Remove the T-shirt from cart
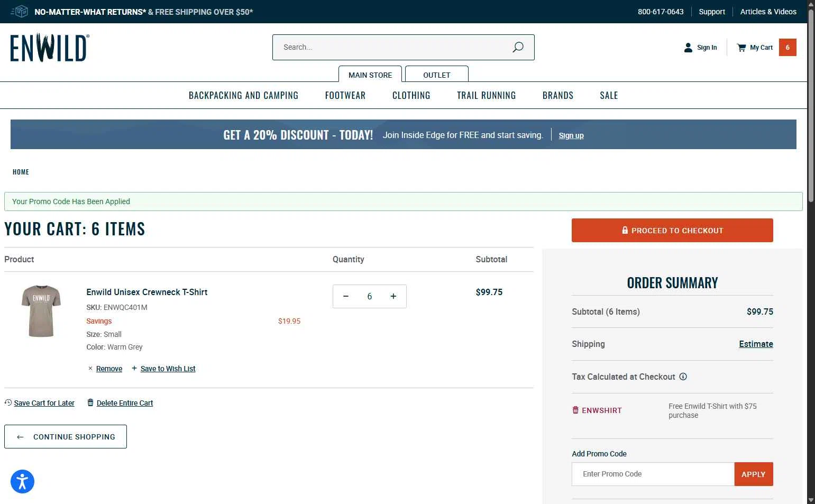The height and width of the screenshot is (504, 815). (109, 369)
